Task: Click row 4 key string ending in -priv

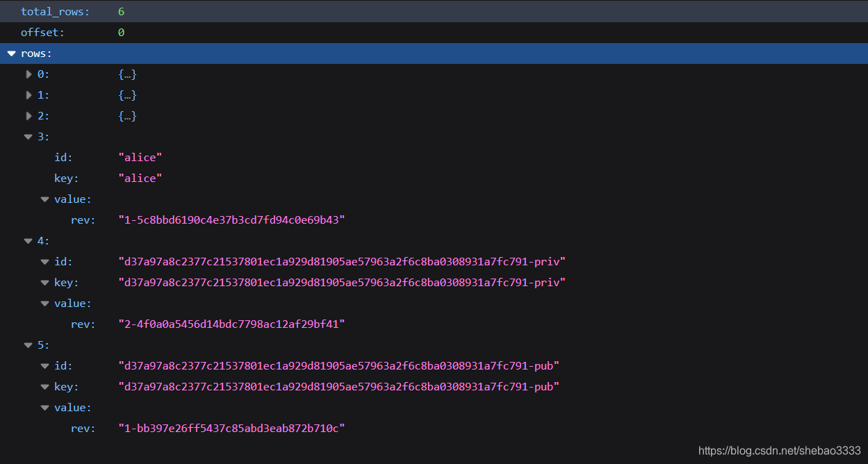Action: (342, 283)
